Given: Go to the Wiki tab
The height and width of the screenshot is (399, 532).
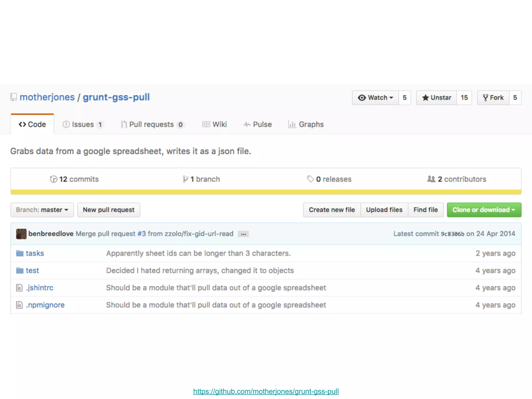Looking at the screenshot, I should tap(215, 124).
